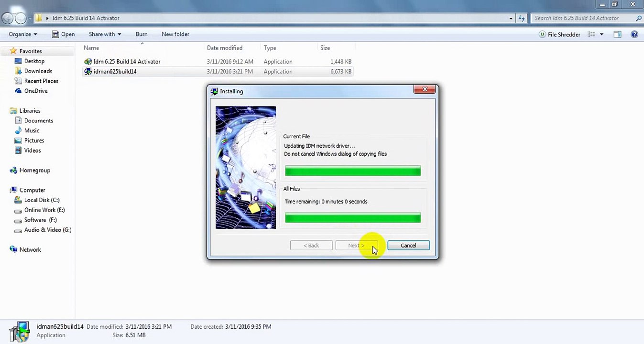Open the File Shredder tool

(x=559, y=34)
